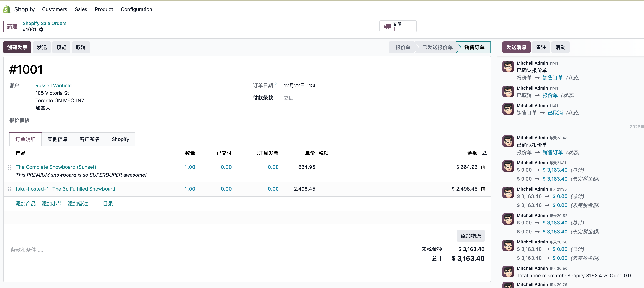This screenshot has height=288, width=644.
Task: Click the 条款和条件 text area
Action: pos(27,249)
